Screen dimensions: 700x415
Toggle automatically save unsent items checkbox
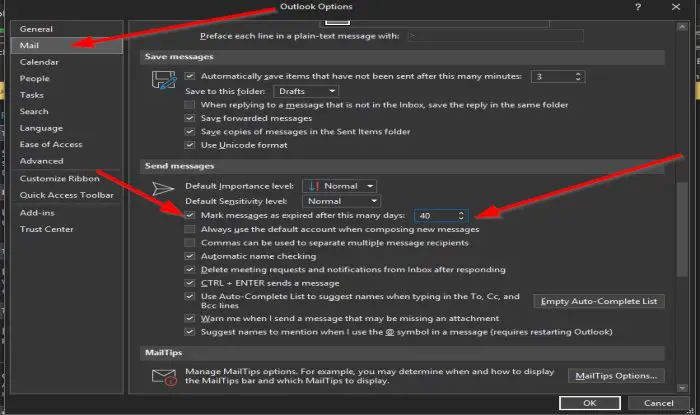coord(190,76)
